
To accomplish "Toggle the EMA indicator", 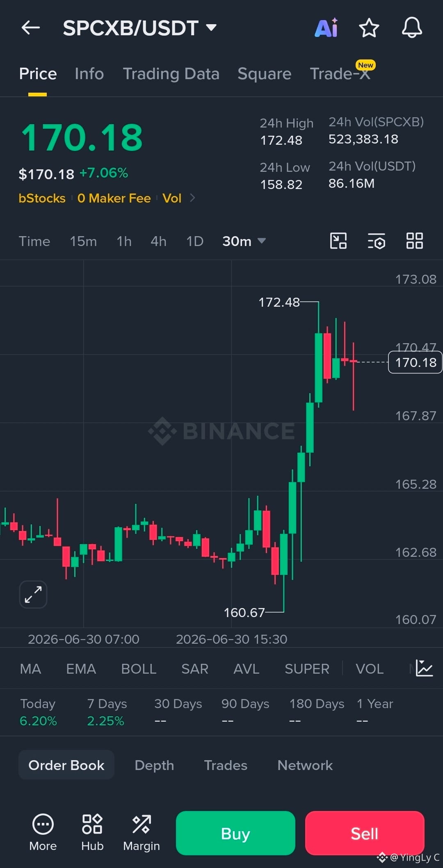I will (81, 669).
